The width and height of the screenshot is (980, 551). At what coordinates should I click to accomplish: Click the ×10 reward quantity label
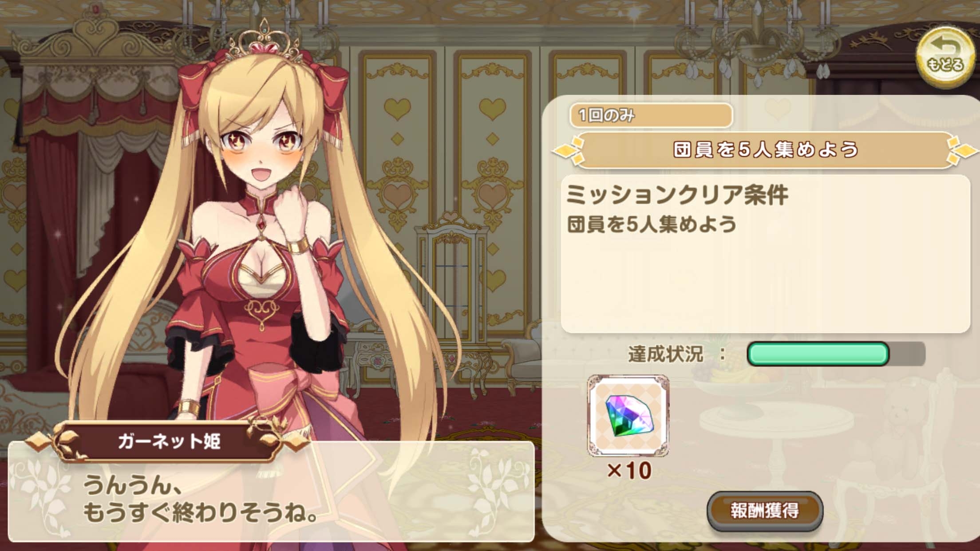629,470
